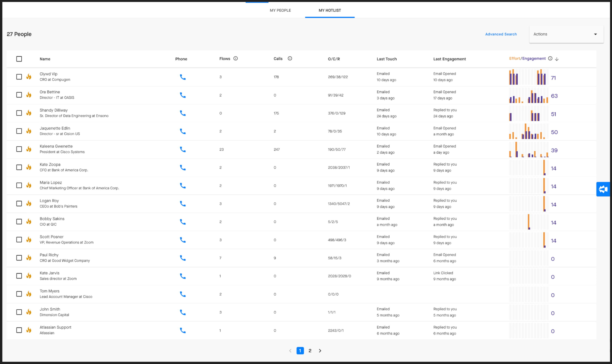Switch to the MY PEOPLE tab

280,10
